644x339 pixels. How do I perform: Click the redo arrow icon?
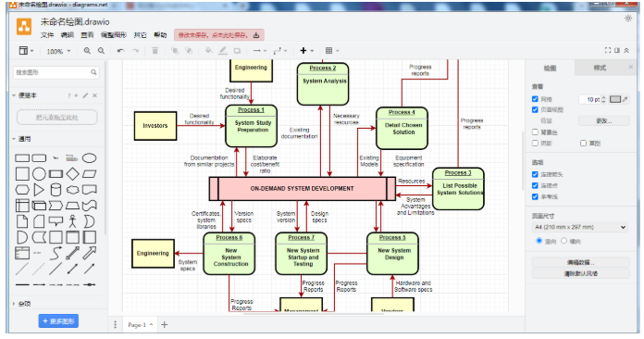(135, 51)
